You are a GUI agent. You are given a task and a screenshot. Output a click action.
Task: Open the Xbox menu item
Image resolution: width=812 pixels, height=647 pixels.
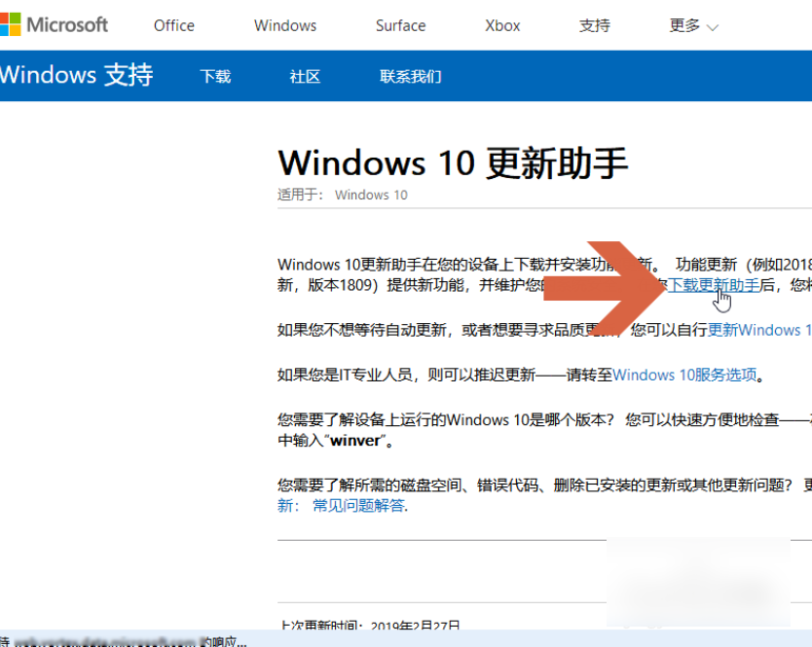pos(501,25)
